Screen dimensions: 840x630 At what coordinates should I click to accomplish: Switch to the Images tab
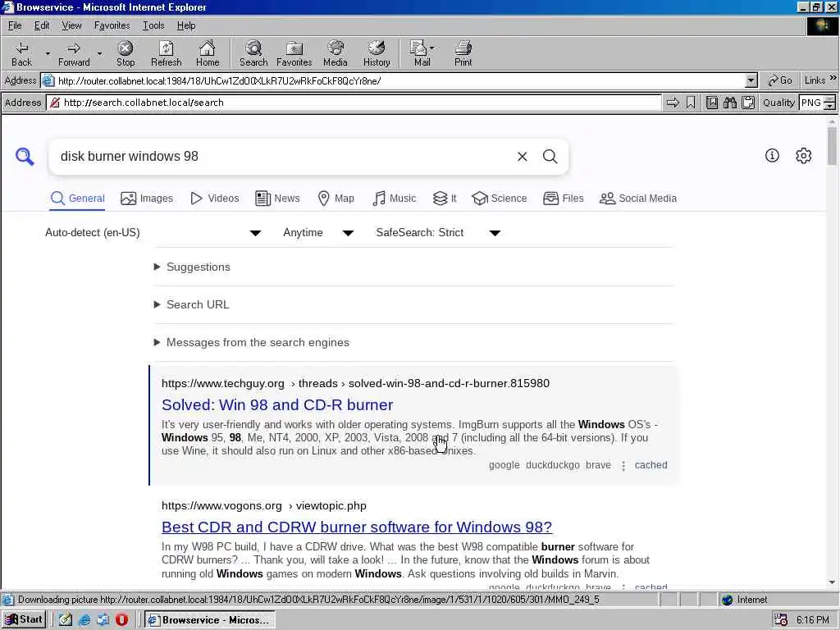[x=147, y=199]
